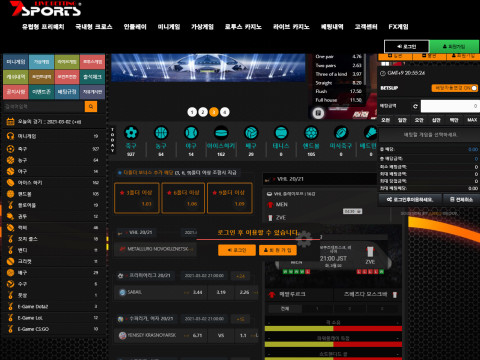Image resolution: width=480 pixels, height=360 pixels.
Task: Click the red 공지사항 quick tile
Action: [x=16, y=92]
